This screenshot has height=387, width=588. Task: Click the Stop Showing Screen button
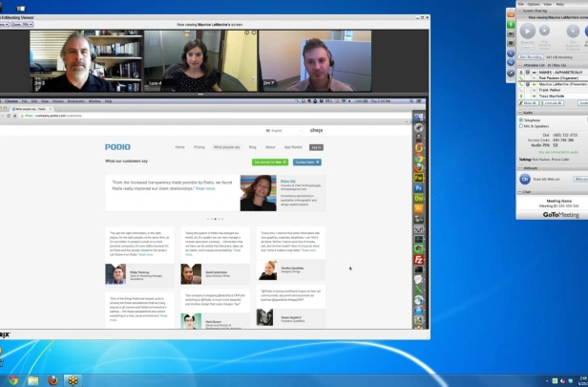(x=544, y=31)
